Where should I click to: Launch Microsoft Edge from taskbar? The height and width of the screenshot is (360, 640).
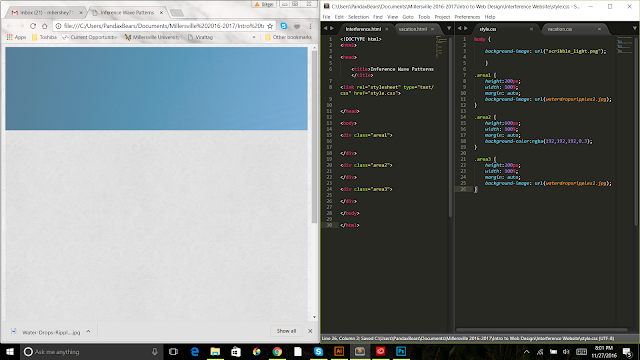(195, 351)
